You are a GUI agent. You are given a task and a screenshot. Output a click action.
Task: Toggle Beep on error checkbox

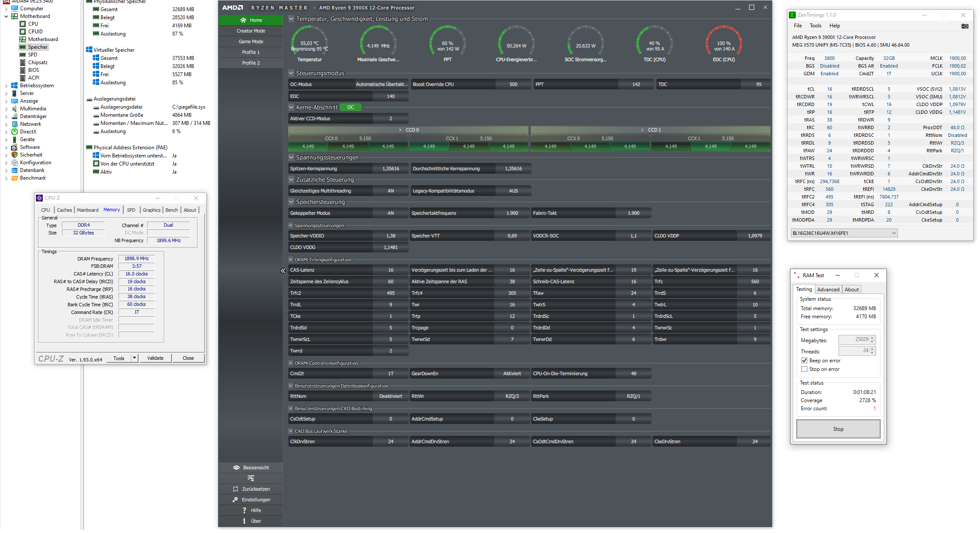tap(804, 361)
